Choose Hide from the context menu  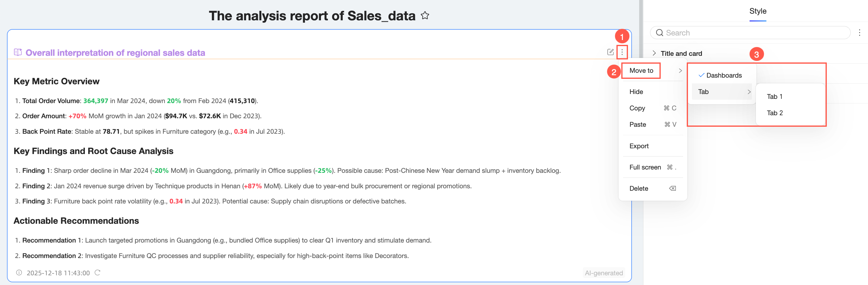click(x=636, y=92)
